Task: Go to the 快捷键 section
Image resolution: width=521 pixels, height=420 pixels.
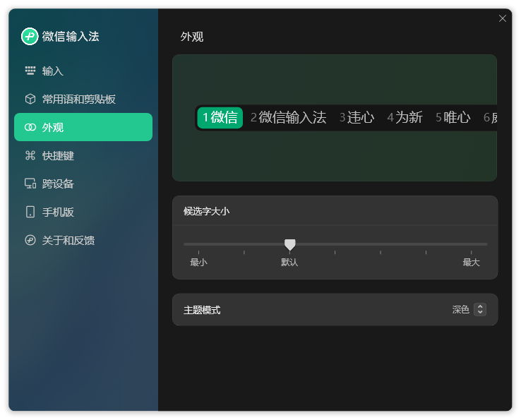Action: (x=83, y=155)
